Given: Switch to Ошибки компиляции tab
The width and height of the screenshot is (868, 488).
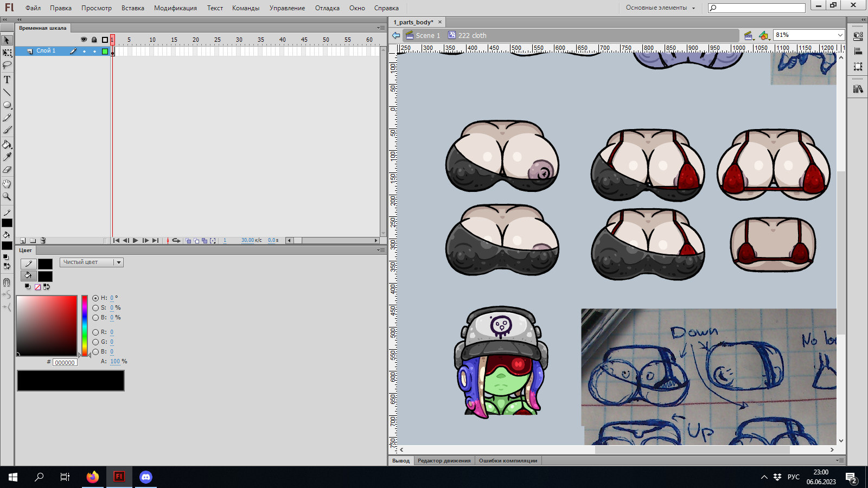Looking at the screenshot, I should tap(508, 461).
